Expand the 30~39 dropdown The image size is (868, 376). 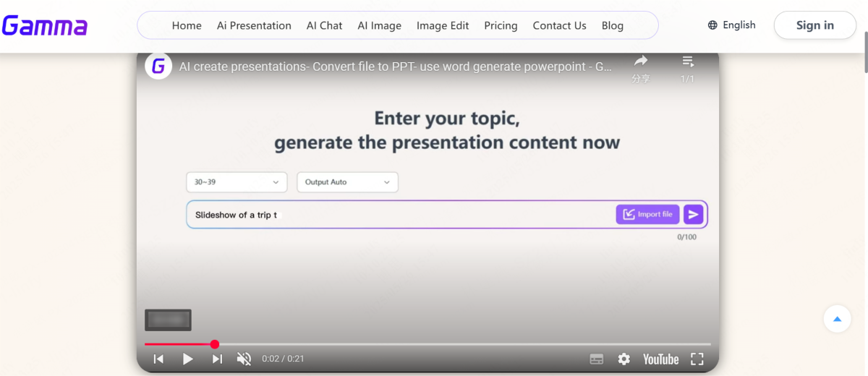tap(237, 182)
